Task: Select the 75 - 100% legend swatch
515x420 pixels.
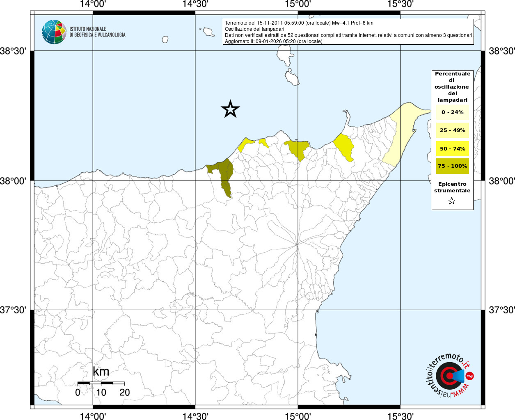Action: point(453,166)
